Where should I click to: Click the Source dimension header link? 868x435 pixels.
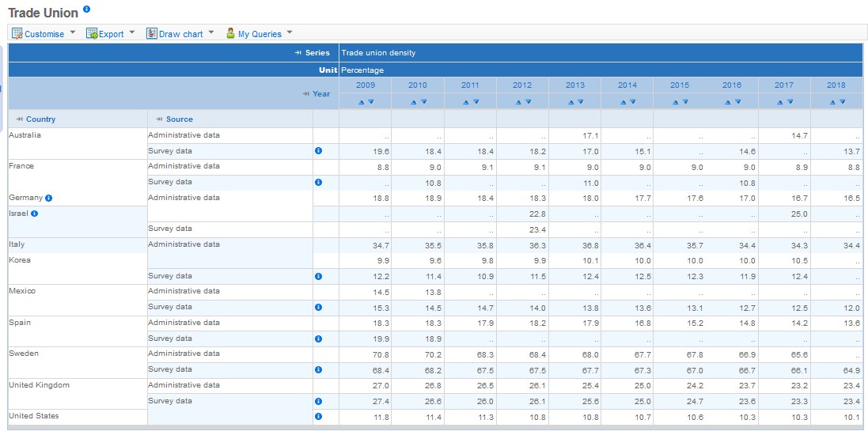click(179, 119)
